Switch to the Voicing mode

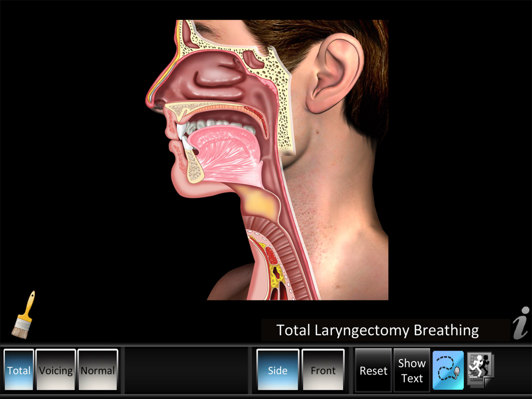click(56, 370)
